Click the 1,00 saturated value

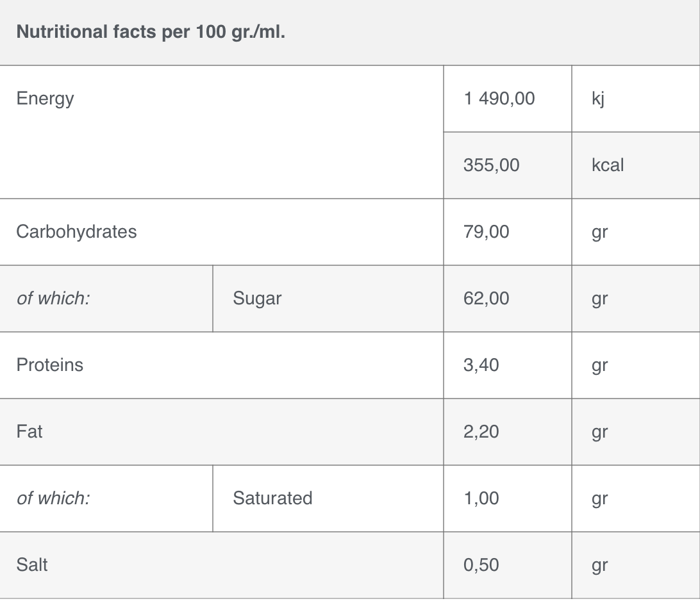[x=481, y=498]
